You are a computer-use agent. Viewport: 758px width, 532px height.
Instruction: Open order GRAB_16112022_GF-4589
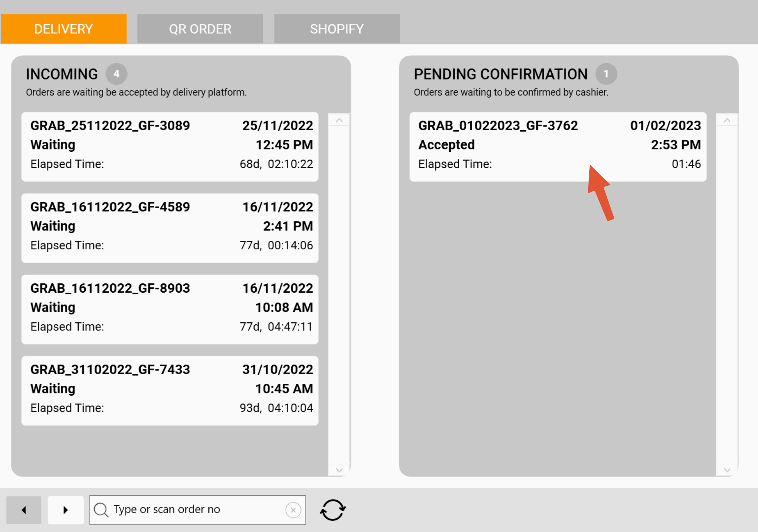[x=170, y=228]
